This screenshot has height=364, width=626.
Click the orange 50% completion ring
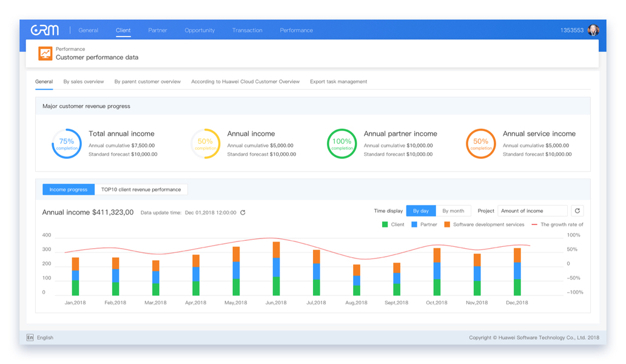480,144
